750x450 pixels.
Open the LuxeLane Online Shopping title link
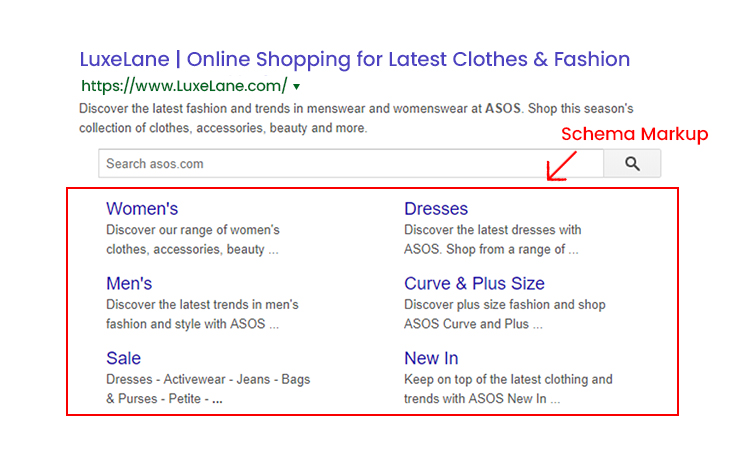click(x=354, y=59)
